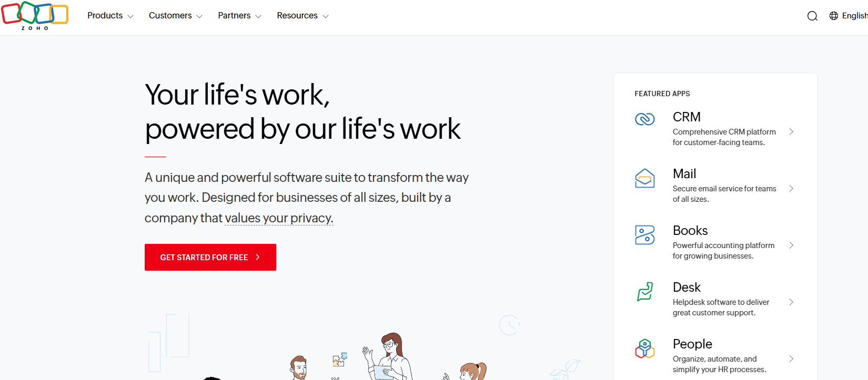868x380 pixels.
Task: Click the Books app icon
Action: (645, 235)
